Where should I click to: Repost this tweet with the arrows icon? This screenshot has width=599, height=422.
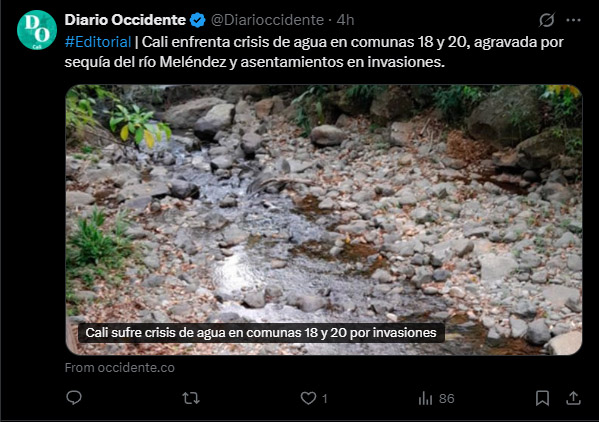191,398
